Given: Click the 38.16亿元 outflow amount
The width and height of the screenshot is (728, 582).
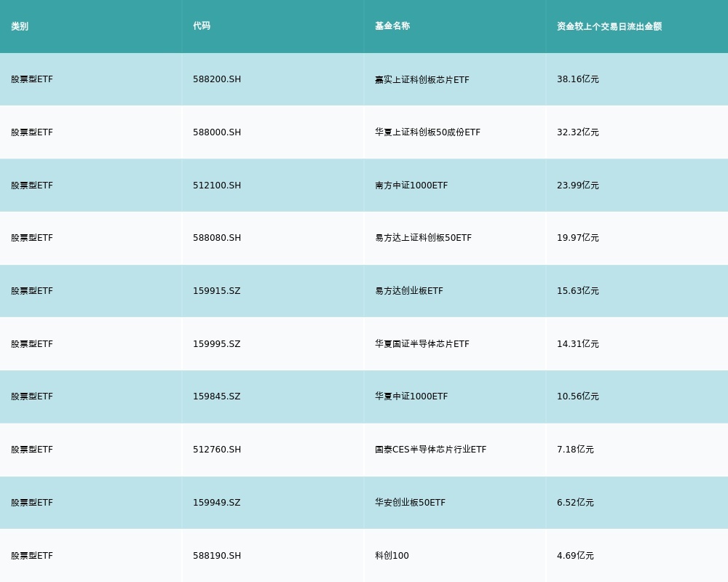Looking at the screenshot, I should [578, 79].
